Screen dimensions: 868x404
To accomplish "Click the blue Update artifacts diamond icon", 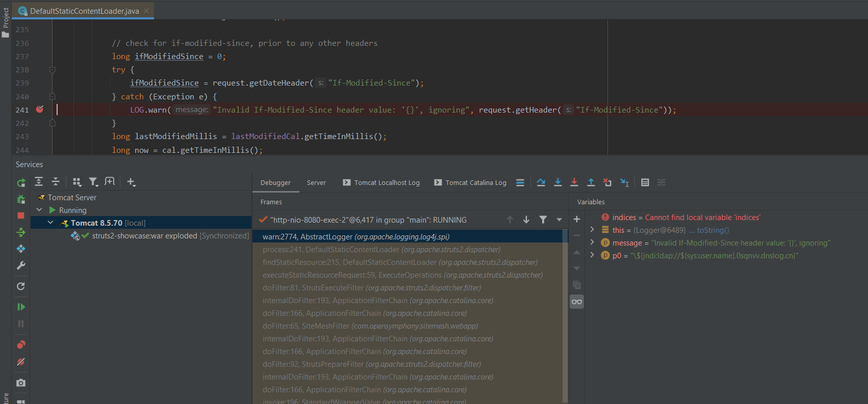I will coord(21,249).
